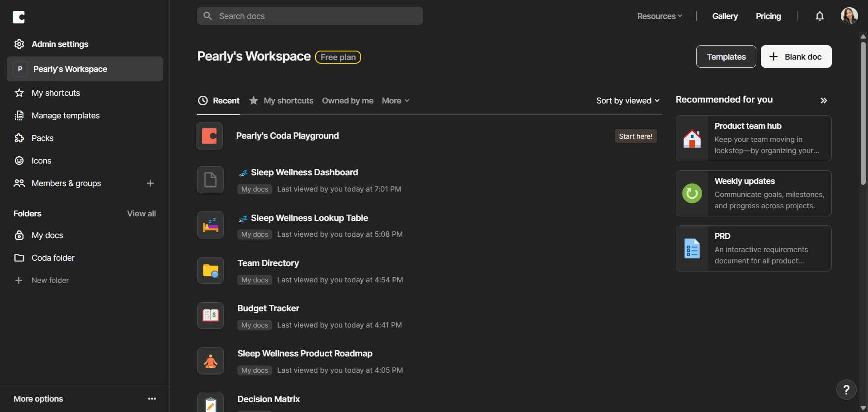Open the Pricing link
Viewport: 868px width, 412px height.
(x=769, y=16)
